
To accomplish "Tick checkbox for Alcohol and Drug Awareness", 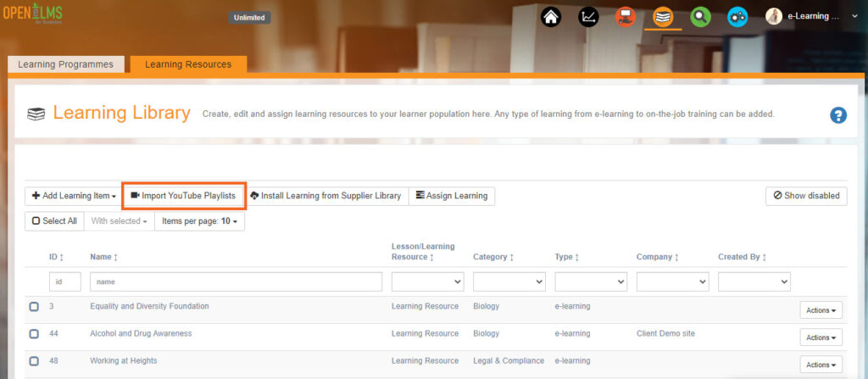I will click(34, 334).
